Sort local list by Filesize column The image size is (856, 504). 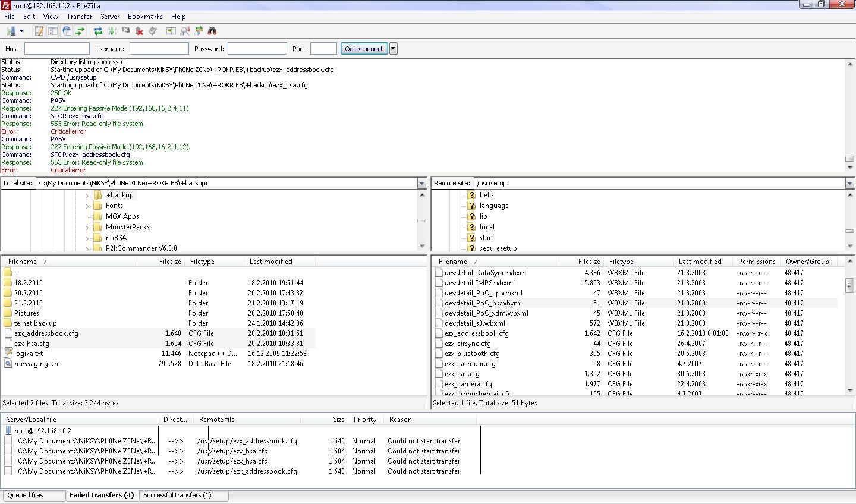click(160, 262)
